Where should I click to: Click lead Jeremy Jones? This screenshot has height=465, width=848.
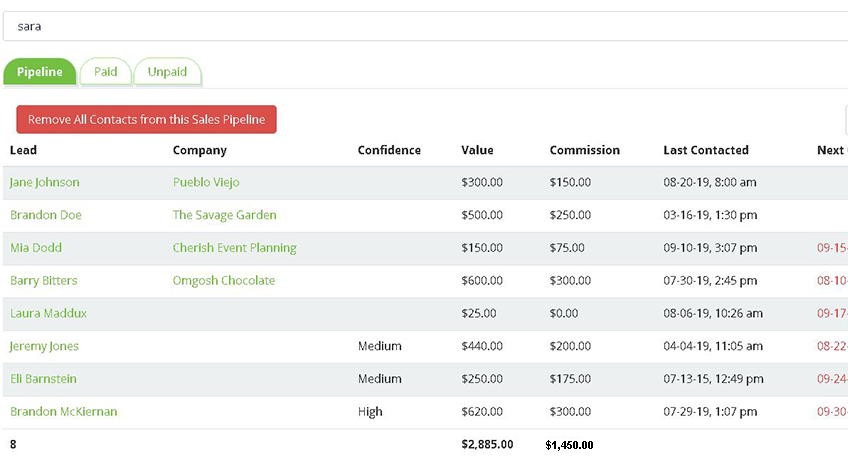click(45, 346)
